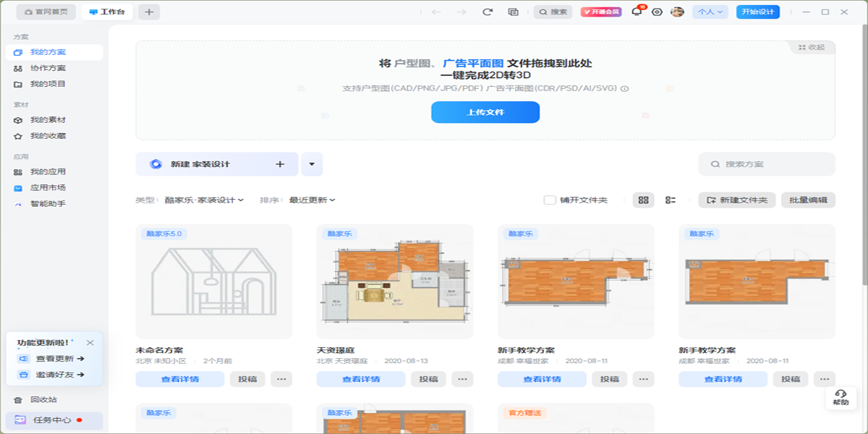This screenshot has height=434, width=868.
Task: Select 协作方案 in the sidebar
Action: 48,68
